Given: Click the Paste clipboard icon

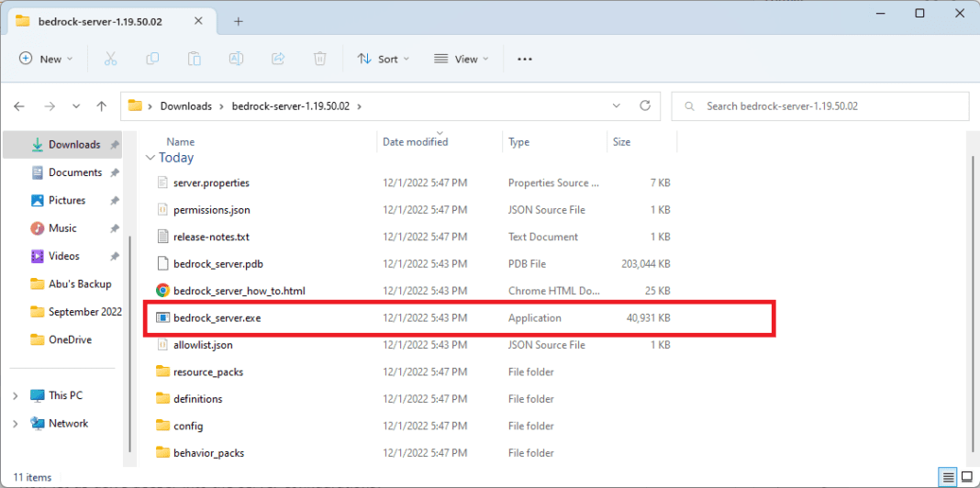Looking at the screenshot, I should pos(195,59).
